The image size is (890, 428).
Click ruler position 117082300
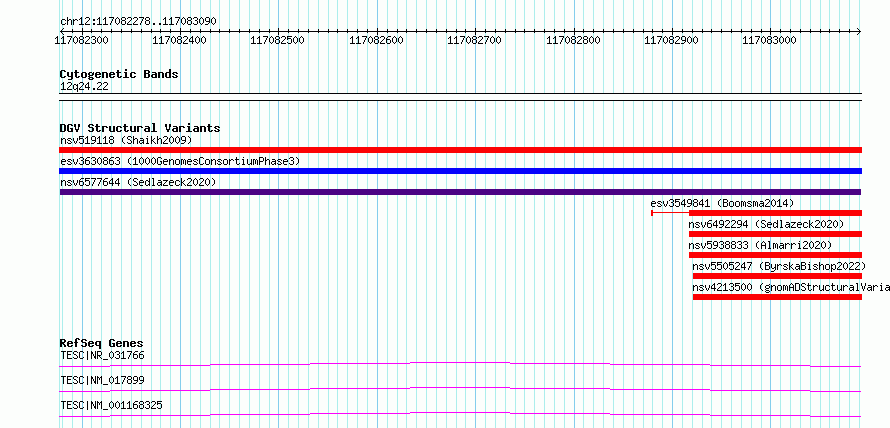pyautogui.click(x=82, y=40)
